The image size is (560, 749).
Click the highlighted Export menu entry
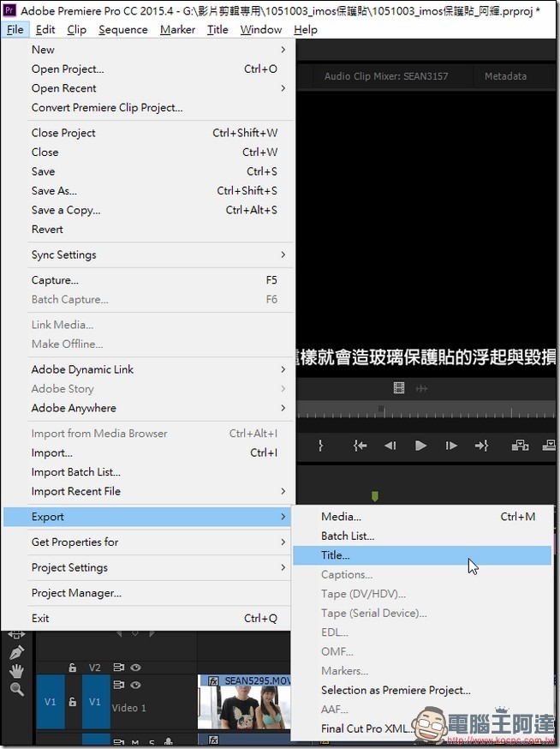point(147,517)
